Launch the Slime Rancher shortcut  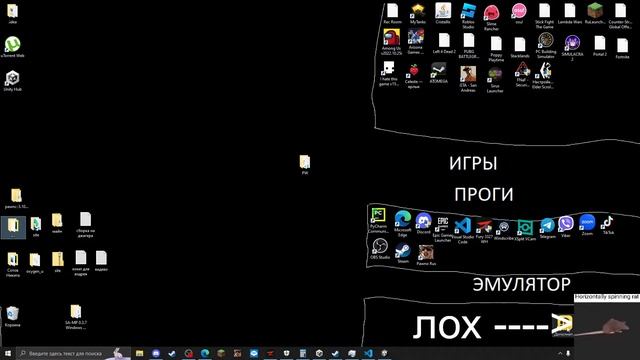[x=491, y=18]
